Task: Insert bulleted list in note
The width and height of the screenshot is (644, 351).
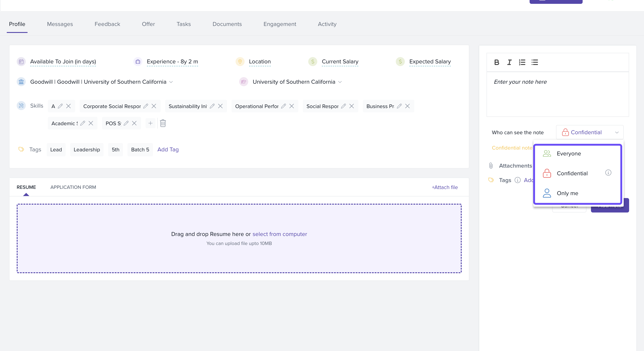Action: 535,62
